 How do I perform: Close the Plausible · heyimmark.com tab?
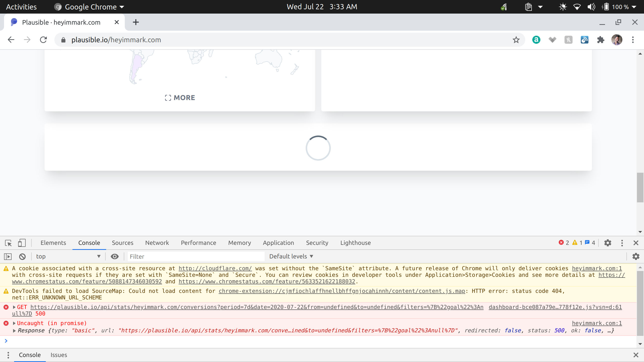click(117, 22)
